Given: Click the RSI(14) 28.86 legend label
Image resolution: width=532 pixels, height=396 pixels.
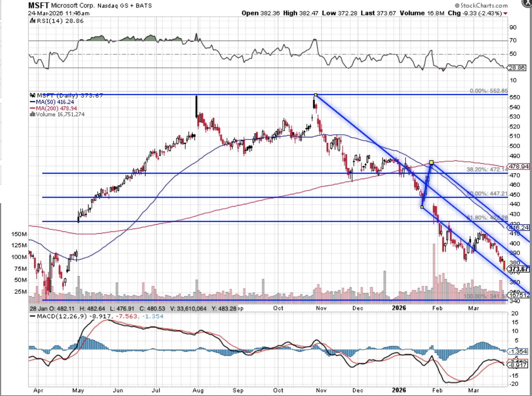Looking at the screenshot, I should tap(60, 21).
